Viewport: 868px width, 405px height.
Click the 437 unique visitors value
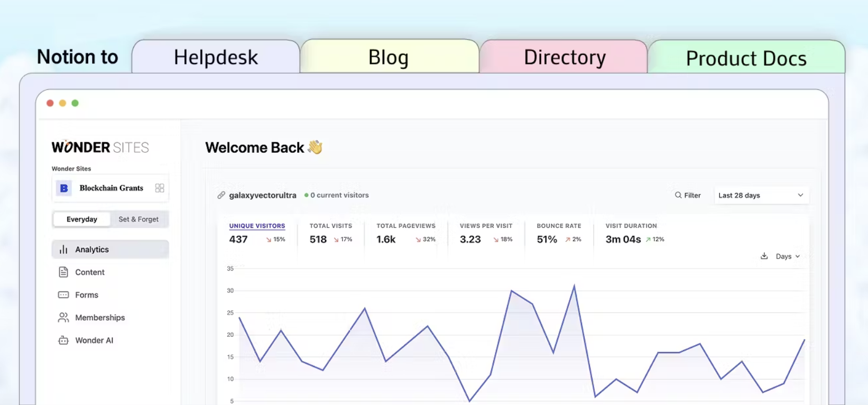pos(238,240)
